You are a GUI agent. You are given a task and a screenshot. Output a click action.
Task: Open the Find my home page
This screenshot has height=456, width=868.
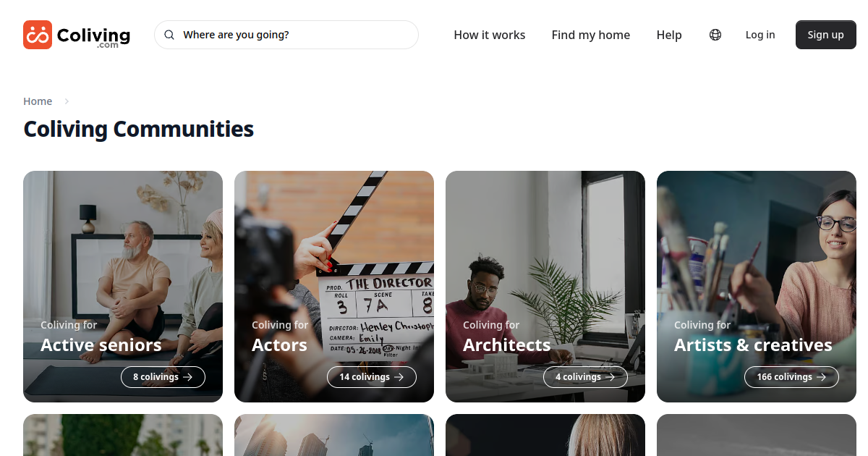coord(591,35)
